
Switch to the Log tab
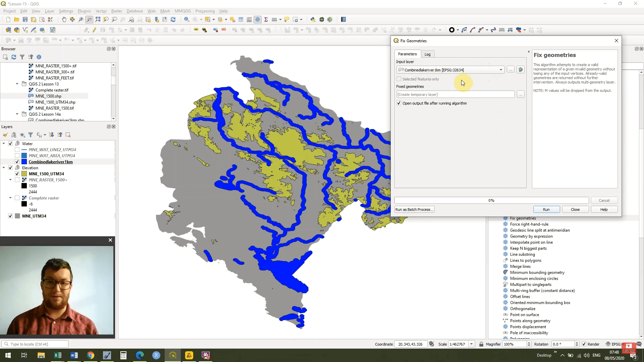(427, 54)
